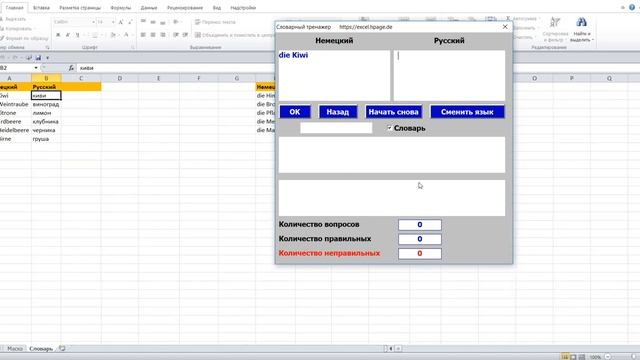Screen dimensions: 640x360
Task: Open the font name dropdown
Action: (93, 22)
